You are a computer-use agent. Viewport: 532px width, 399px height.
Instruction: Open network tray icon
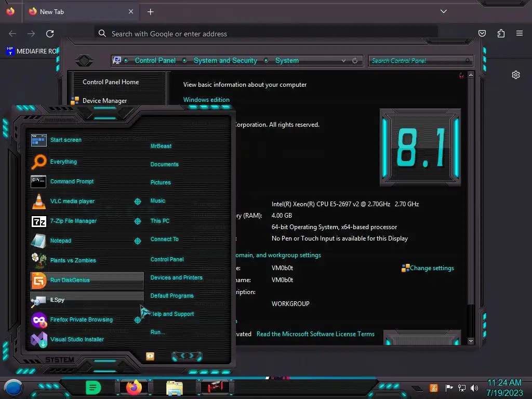click(462, 388)
